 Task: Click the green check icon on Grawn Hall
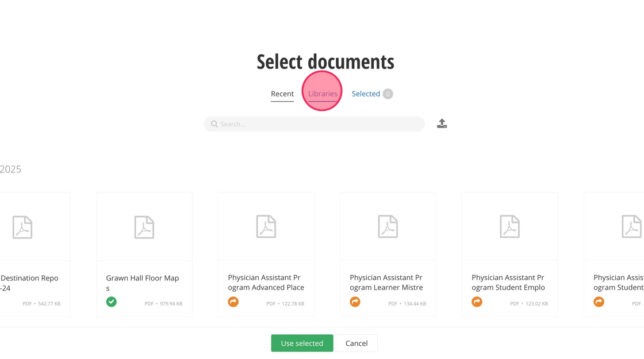click(x=112, y=302)
